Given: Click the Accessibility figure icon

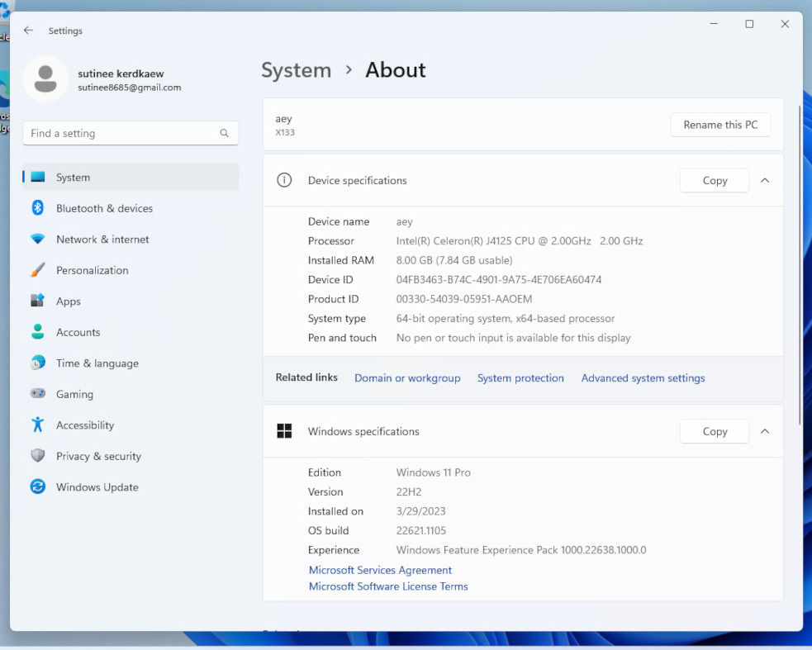Looking at the screenshot, I should click(x=38, y=425).
